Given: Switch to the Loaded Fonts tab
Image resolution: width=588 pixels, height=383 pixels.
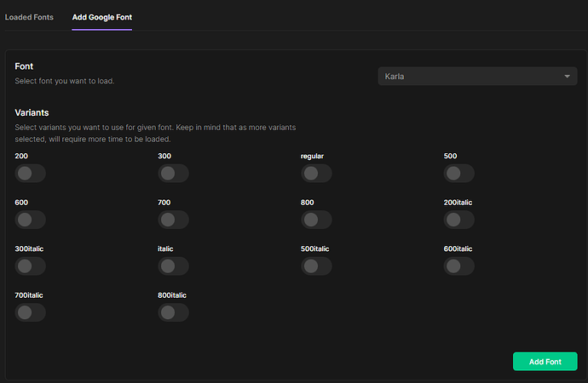Looking at the screenshot, I should [29, 17].
